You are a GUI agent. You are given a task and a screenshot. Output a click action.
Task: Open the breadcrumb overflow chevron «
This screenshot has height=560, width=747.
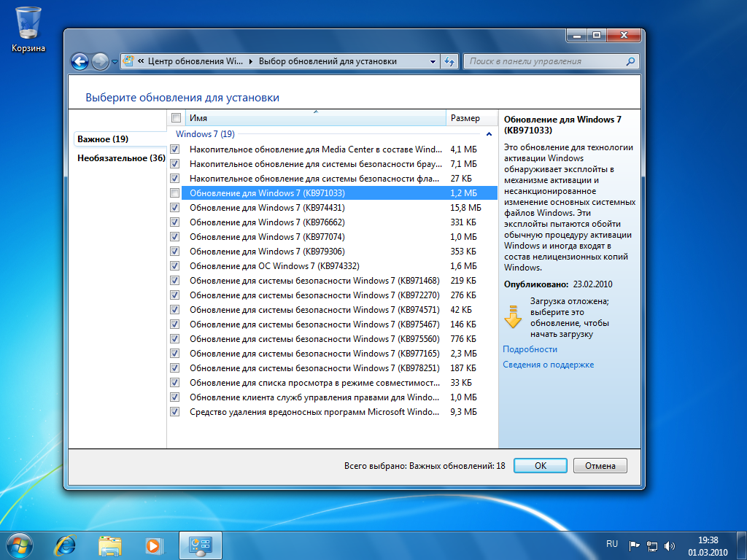click(141, 61)
